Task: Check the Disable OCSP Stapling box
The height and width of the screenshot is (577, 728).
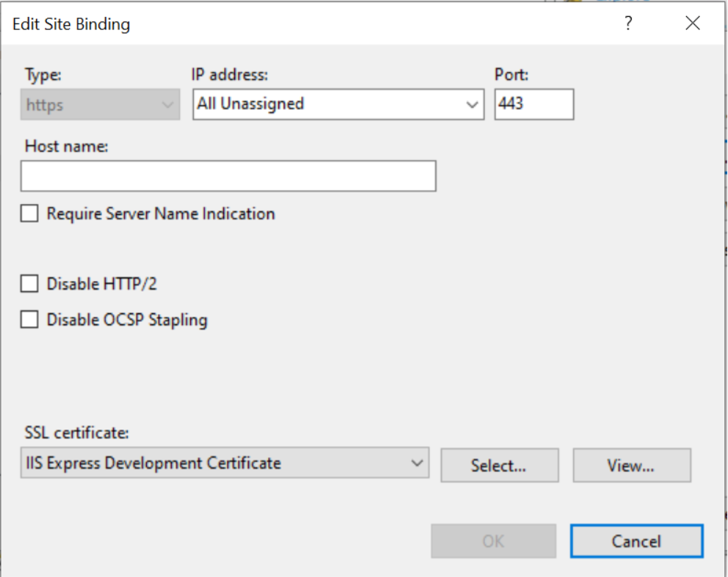Action: tap(29, 319)
